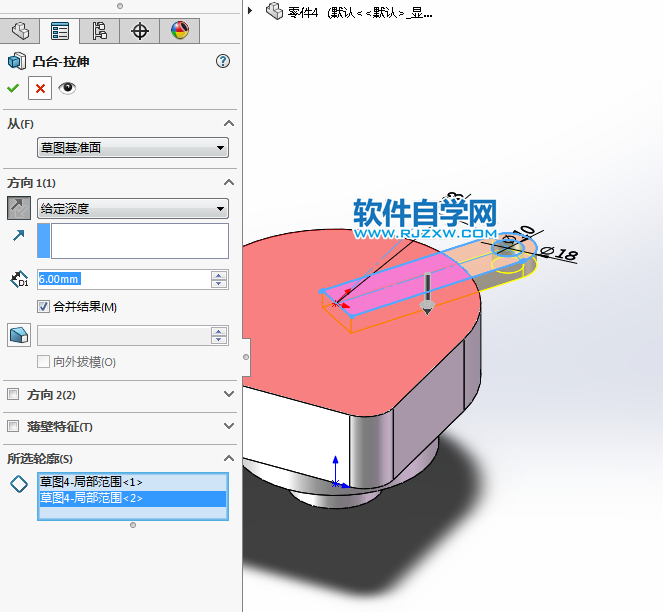Open the sketch plane start condition dropdown
663x612 pixels.
(x=133, y=148)
